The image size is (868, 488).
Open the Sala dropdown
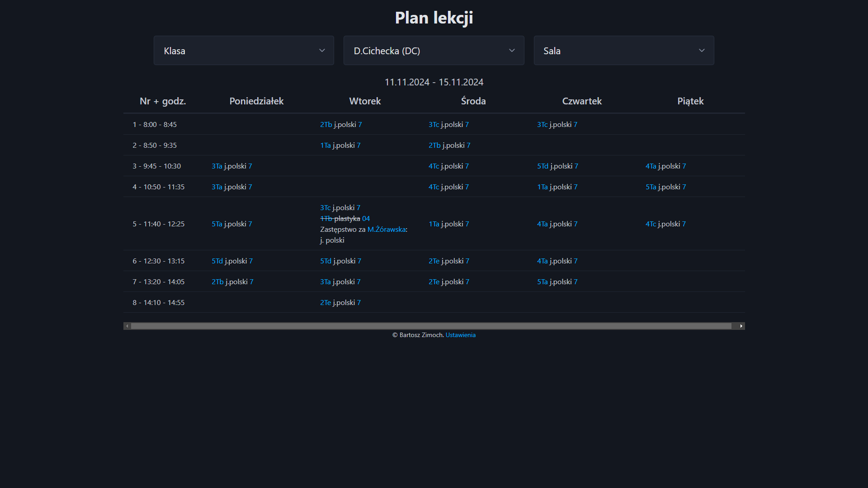[623, 50]
